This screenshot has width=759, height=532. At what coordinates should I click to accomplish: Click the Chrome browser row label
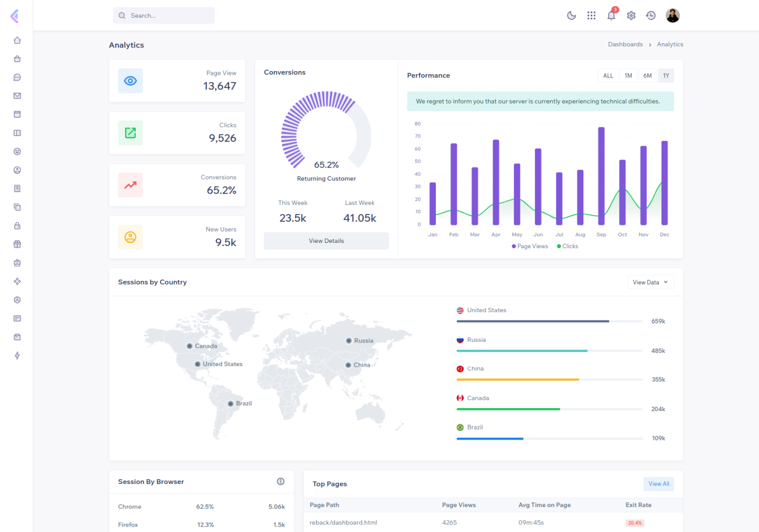129,507
